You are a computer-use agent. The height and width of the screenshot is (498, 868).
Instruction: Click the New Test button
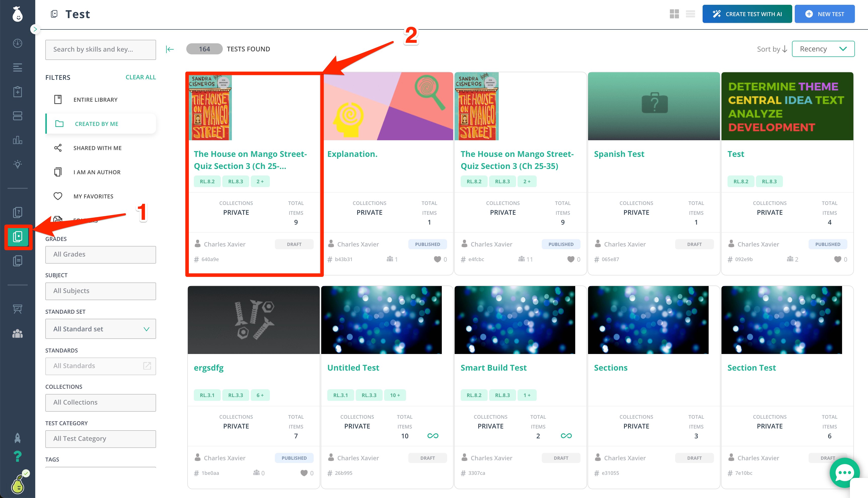click(x=824, y=14)
